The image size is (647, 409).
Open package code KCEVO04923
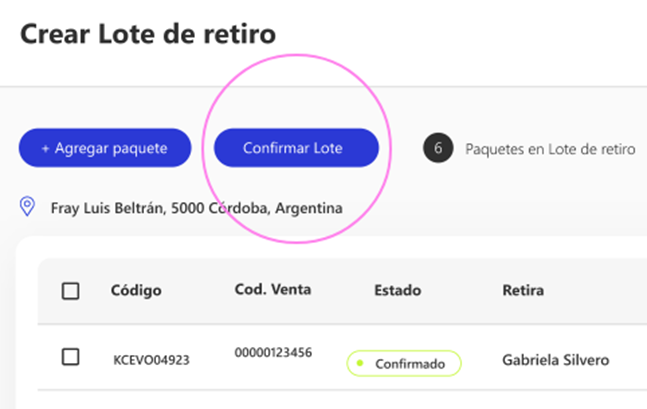point(151,360)
